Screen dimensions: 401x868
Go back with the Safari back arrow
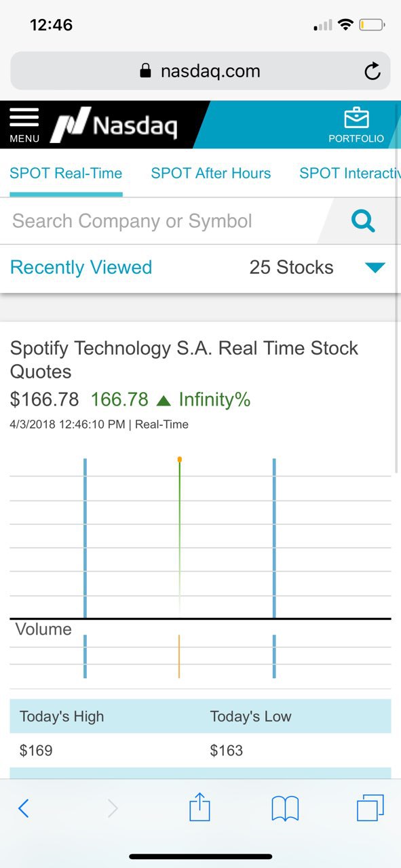point(24,808)
